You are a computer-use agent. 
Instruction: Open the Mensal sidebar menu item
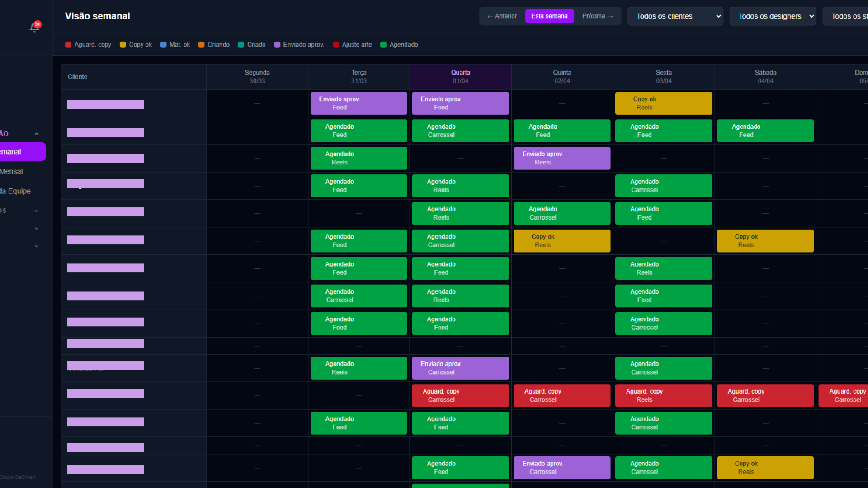tap(11, 172)
